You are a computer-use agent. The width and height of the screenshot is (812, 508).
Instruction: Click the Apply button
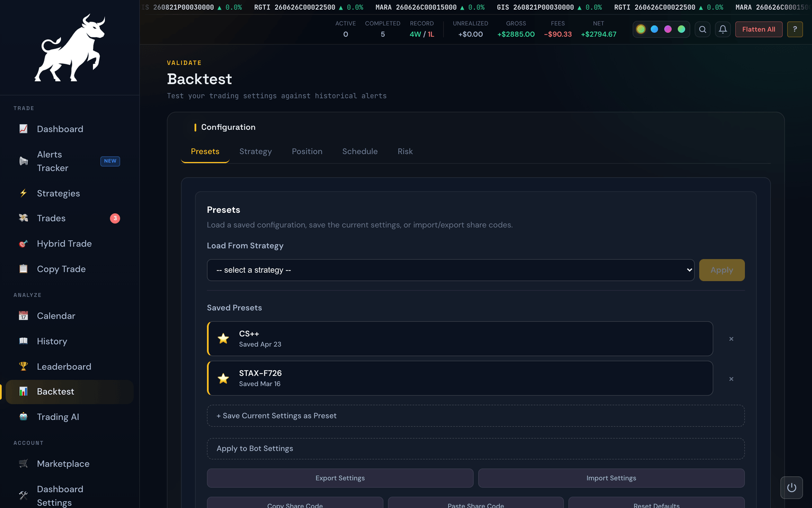tap(722, 270)
